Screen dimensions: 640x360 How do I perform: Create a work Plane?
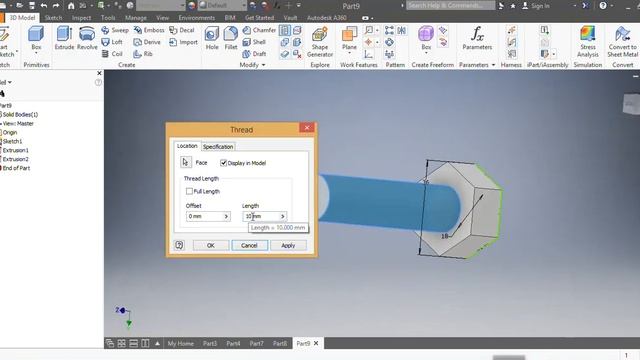[x=349, y=38]
